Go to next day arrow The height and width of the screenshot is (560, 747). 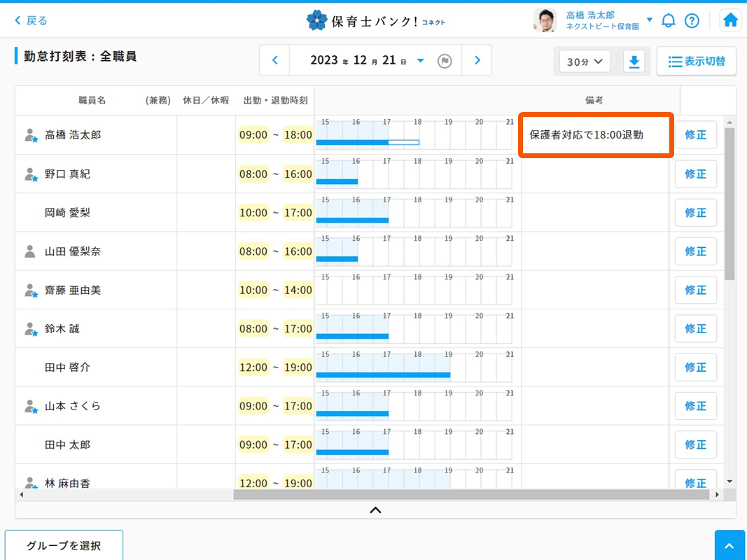point(477,61)
